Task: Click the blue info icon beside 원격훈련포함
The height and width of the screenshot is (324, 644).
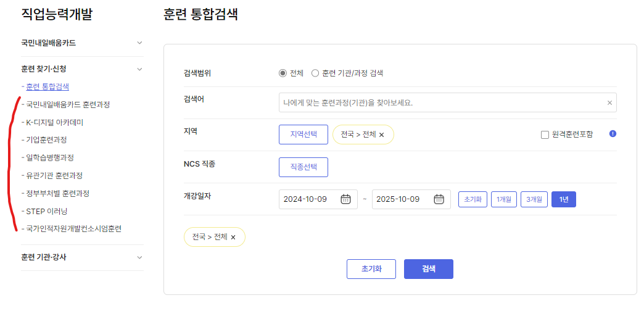Action: [x=613, y=134]
